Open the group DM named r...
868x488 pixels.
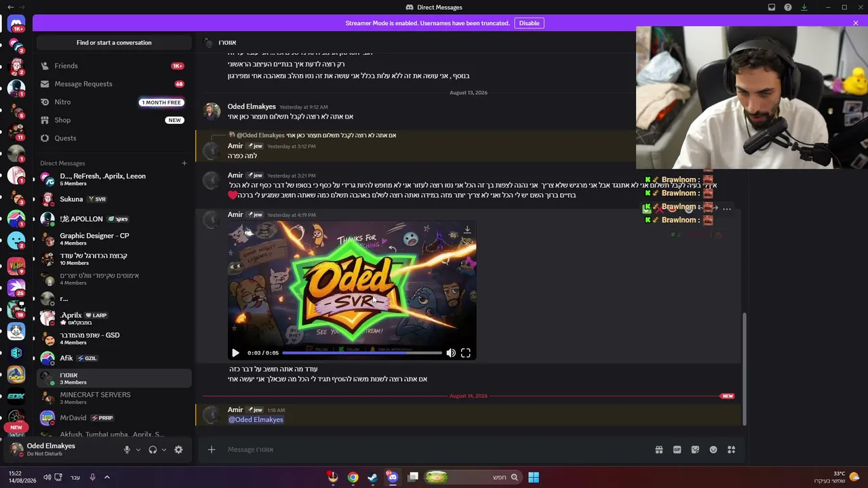[x=113, y=298]
